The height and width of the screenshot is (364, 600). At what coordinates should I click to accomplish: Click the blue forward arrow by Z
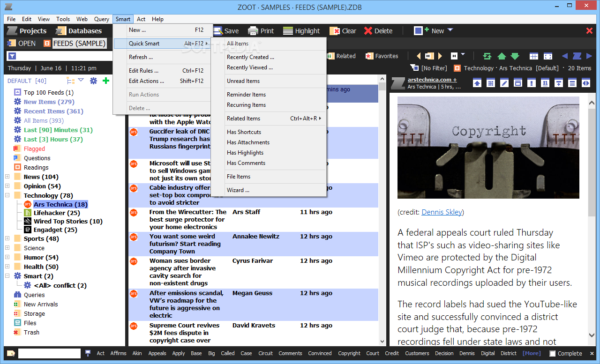tap(590, 56)
